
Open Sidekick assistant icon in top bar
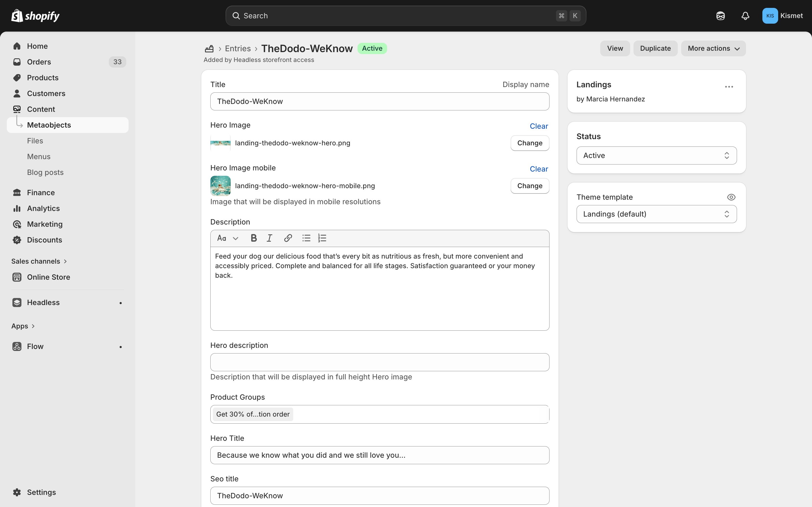(720, 16)
